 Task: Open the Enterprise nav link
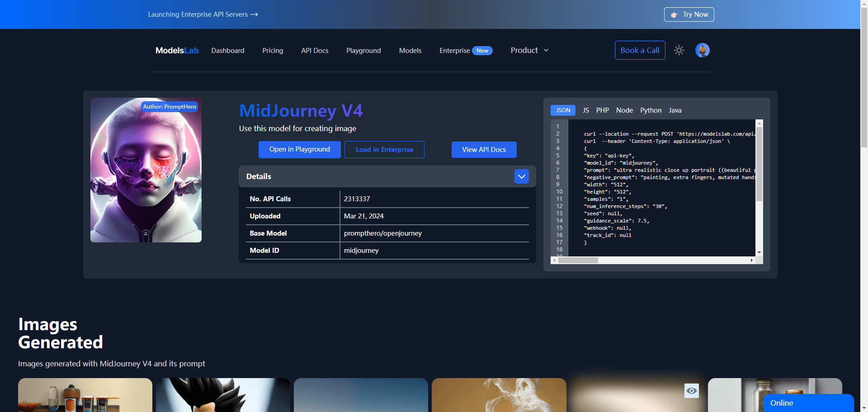pos(454,51)
